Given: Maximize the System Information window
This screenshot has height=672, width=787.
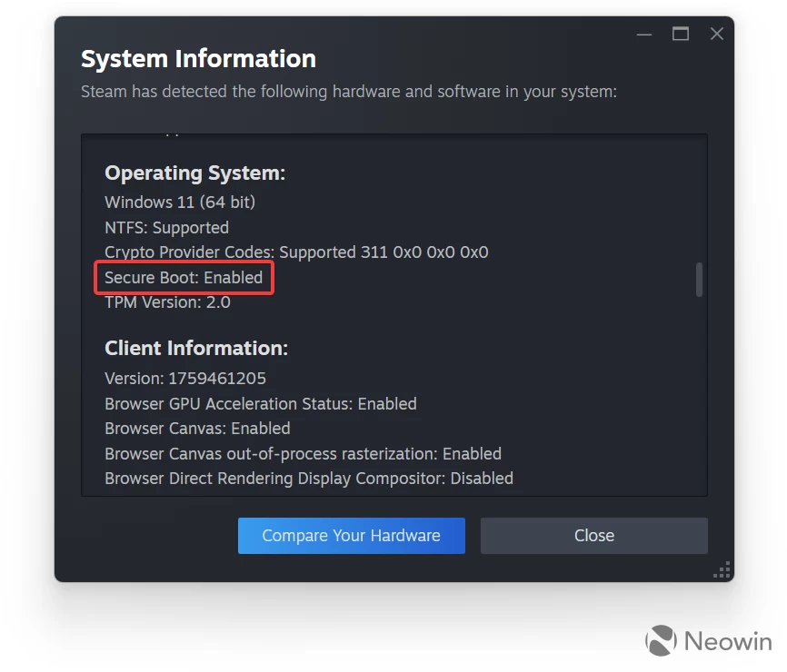Looking at the screenshot, I should pyautogui.click(x=680, y=35).
